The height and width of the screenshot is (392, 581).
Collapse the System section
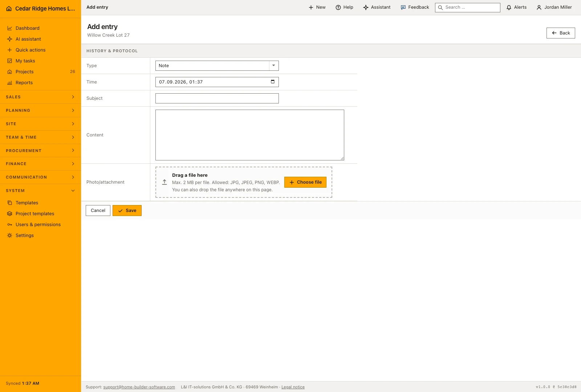click(x=40, y=191)
